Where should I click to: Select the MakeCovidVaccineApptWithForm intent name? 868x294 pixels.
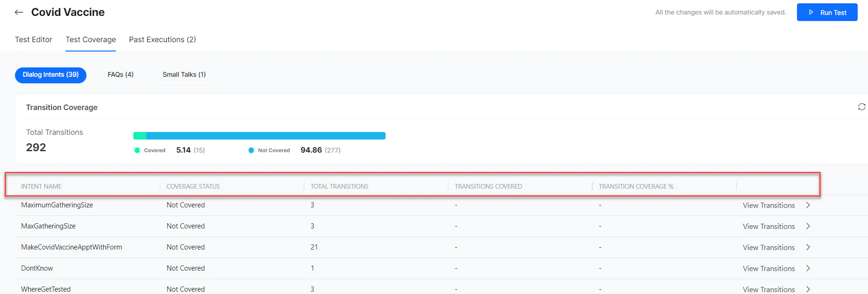point(72,247)
